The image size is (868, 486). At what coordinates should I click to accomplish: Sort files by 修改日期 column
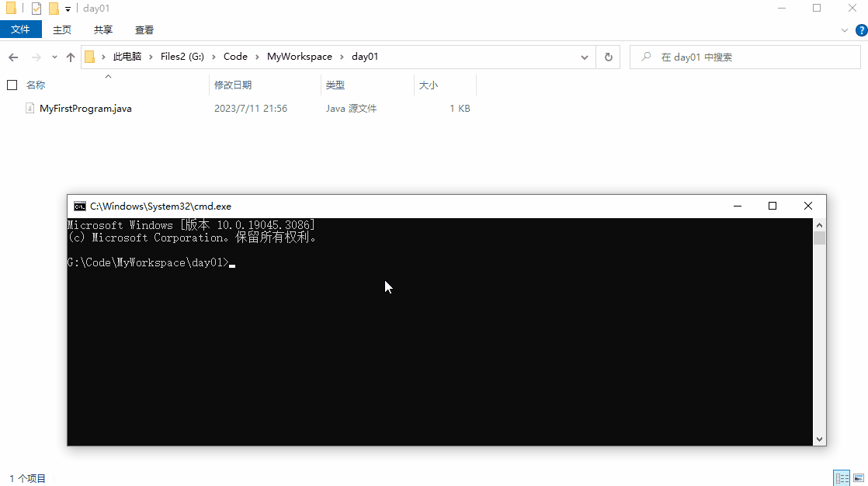(232, 85)
